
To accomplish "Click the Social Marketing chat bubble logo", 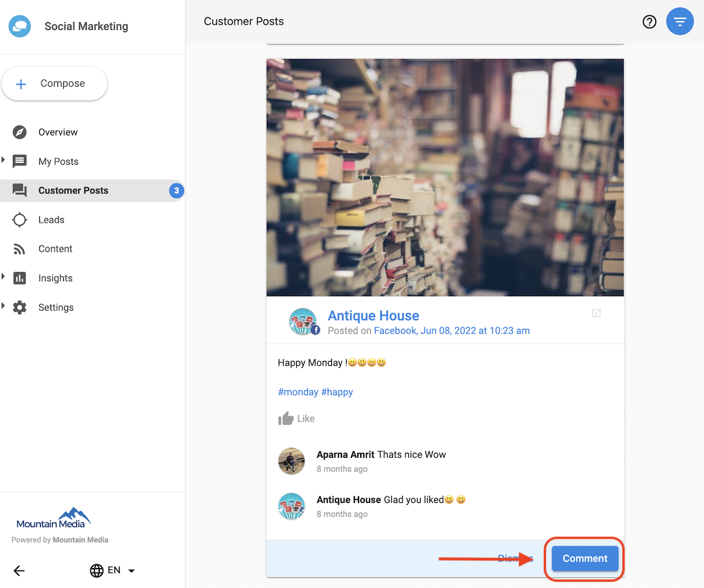I will click(x=20, y=26).
